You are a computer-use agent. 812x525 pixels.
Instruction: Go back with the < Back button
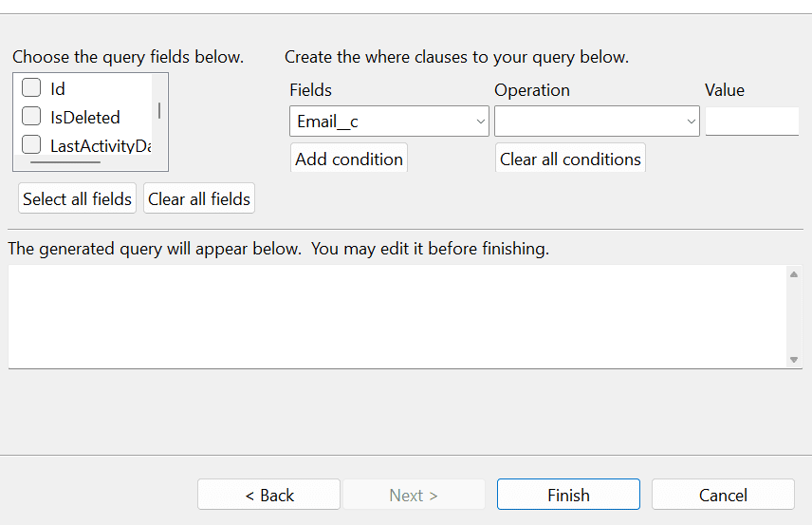tap(268, 495)
